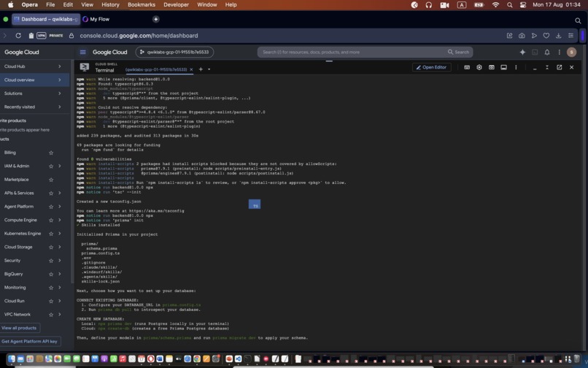Expand the Cloud Hub submenu chevron
The width and height of the screenshot is (588, 368).
[60, 66]
